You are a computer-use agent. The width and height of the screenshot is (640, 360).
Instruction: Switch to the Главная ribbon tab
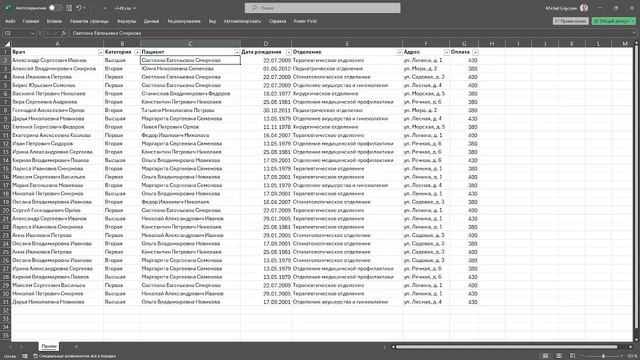[x=31, y=21]
